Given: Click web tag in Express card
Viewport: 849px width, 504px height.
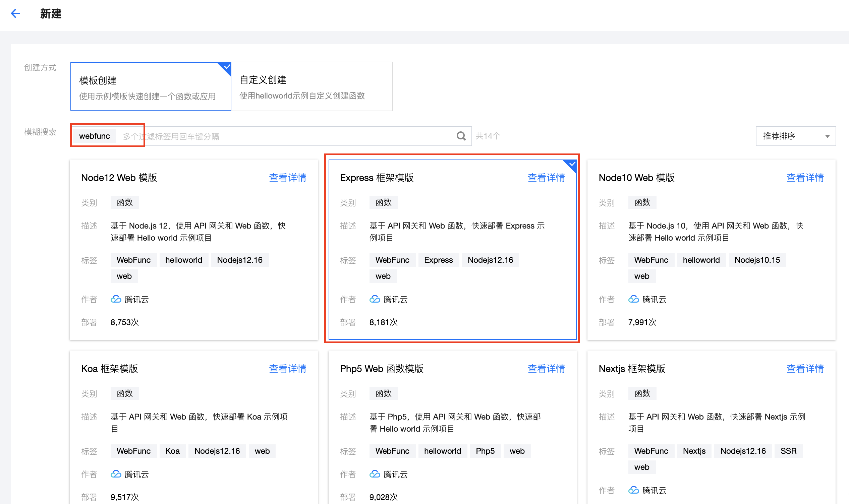Looking at the screenshot, I should click(383, 276).
